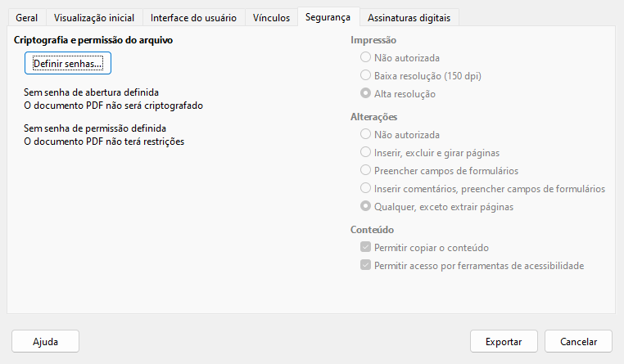Click the Definir senhas button
This screenshot has width=624, height=364.
pyautogui.click(x=68, y=63)
